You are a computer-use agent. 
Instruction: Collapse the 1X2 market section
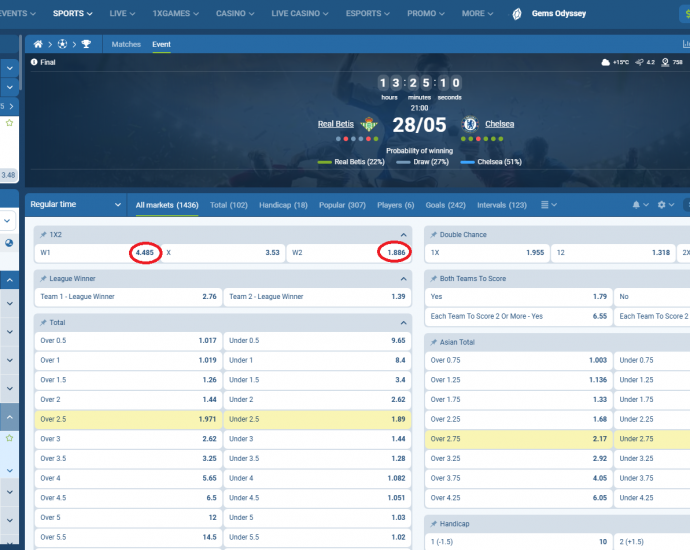pyautogui.click(x=404, y=235)
